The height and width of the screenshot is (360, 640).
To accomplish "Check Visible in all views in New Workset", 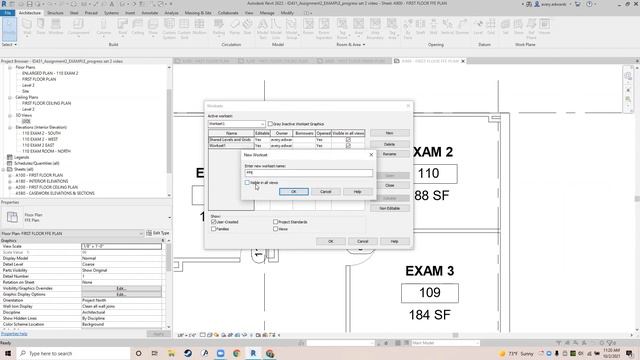I will [x=247, y=182].
